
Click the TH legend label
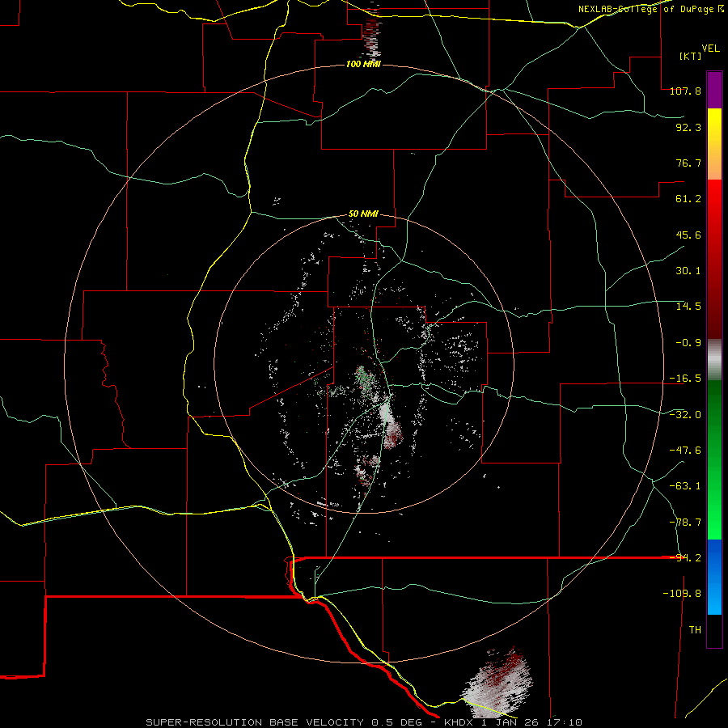click(x=695, y=630)
